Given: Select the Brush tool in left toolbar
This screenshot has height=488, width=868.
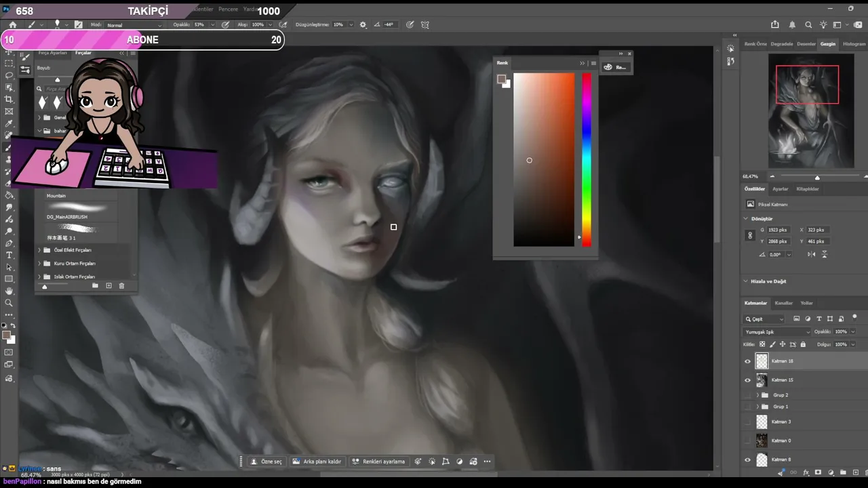Looking at the screenshot, I should pos(9,148).
